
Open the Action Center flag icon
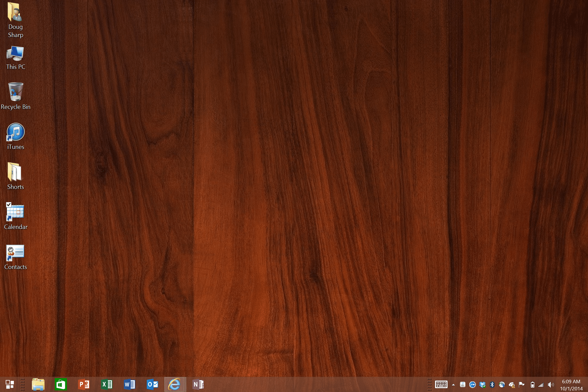tap(522, 385)
